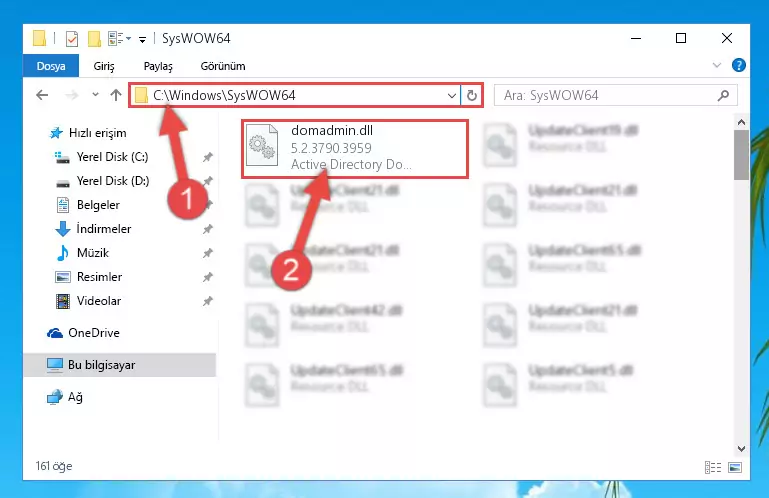The height and width of the screenshot is (498, 769).
Task: Minimize the SysWOW64 window
Action: point(636,38)
